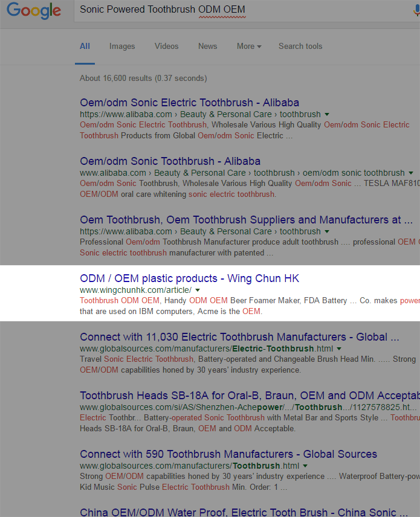
Task: Expand arrow after 'oem/odm sonic toothbrush' URL
Action: pos(411,173)
